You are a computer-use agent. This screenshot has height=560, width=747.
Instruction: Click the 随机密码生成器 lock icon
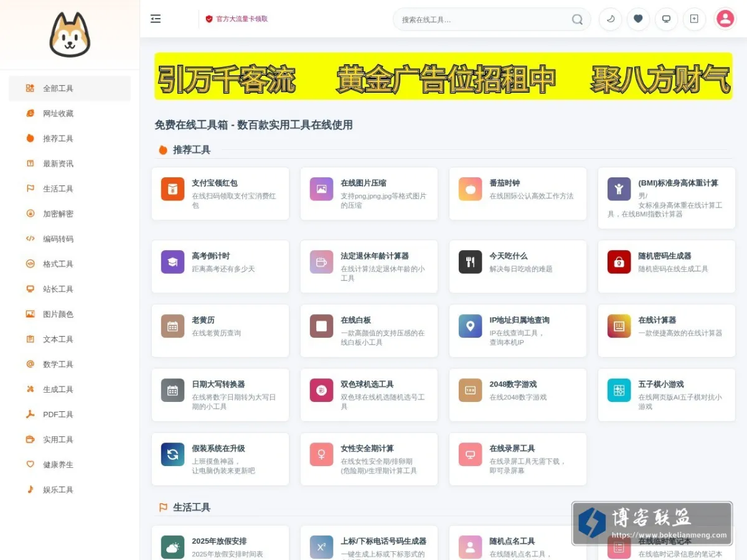pos(619,262)
